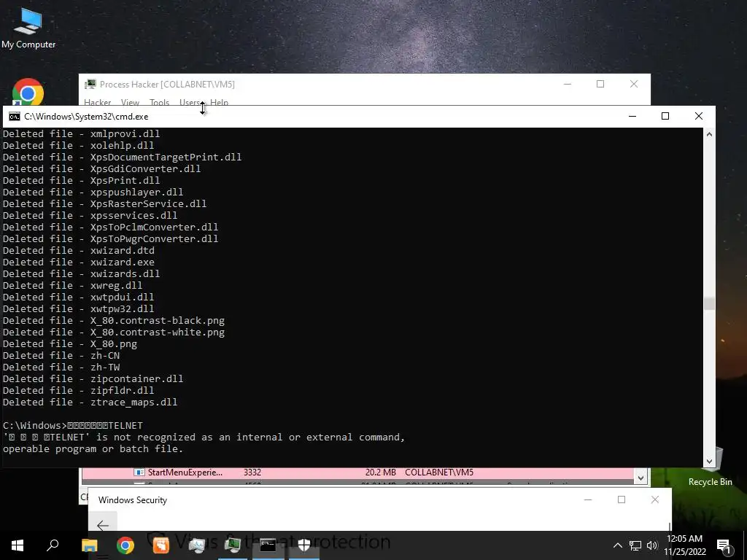Click 'Deleted file - XpsPrint.dll' line
The image size is (747, 560).
[x=82, y=181]
